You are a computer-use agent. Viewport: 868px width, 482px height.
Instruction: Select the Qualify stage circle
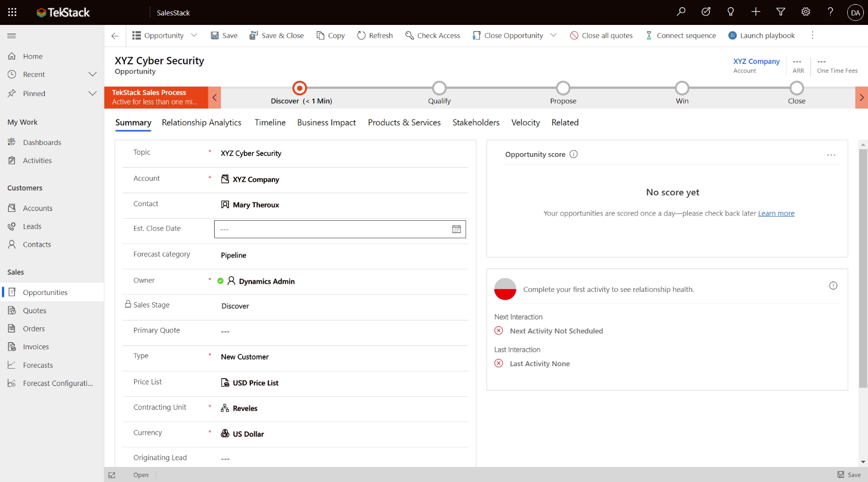coord(439,88)
